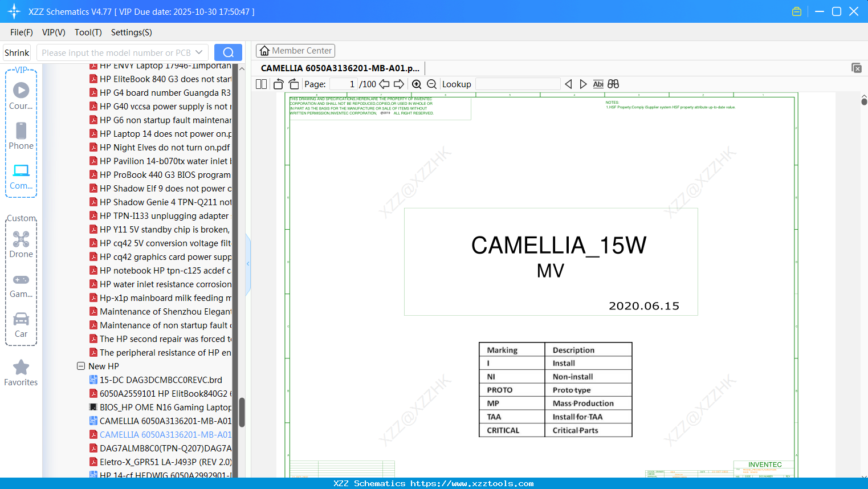Open HP Shadow Genie 4 TPN-Q211 file
This screenshot has height=489, width=868.
click(x=161, y=202)
